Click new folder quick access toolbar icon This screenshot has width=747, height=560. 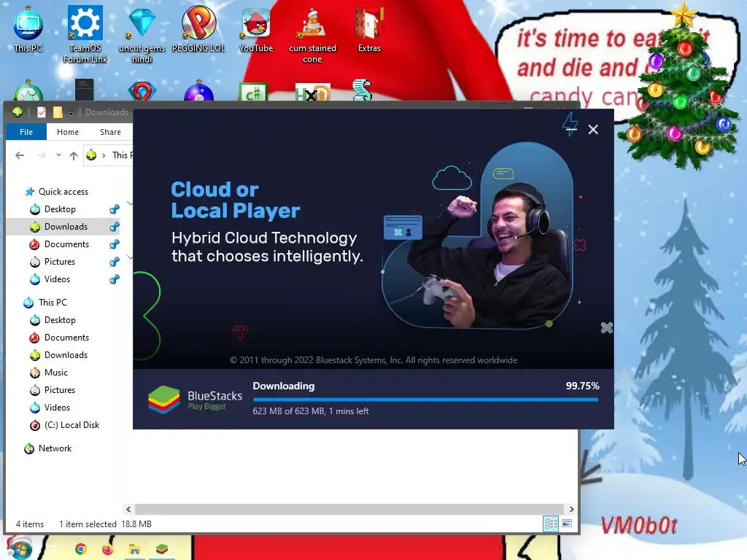(x=58, y=112)
